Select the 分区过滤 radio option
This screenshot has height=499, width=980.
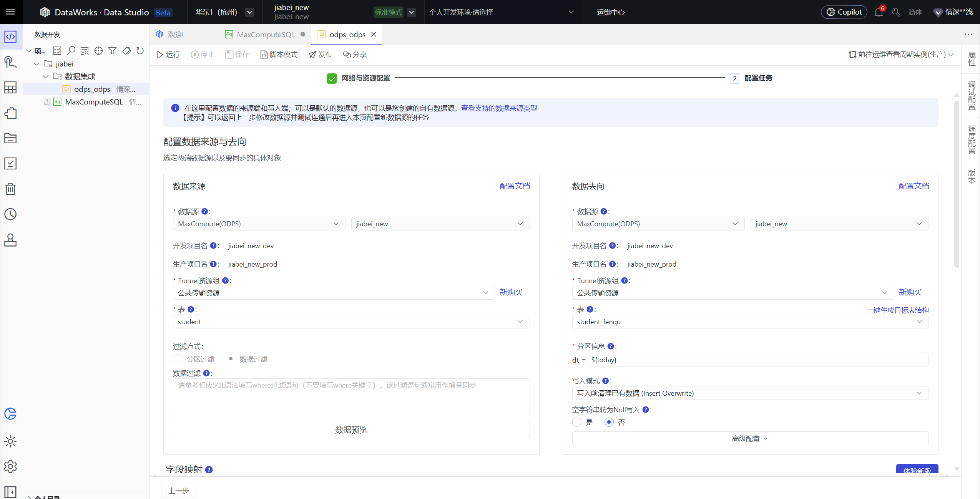(178, 359)
